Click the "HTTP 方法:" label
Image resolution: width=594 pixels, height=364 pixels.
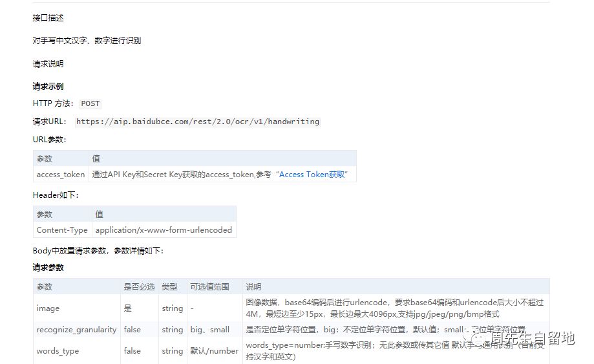click(x=53, y=103)
